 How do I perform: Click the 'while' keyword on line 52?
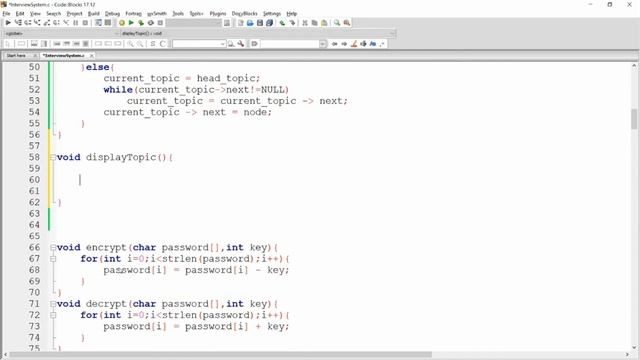pos(118,90)
